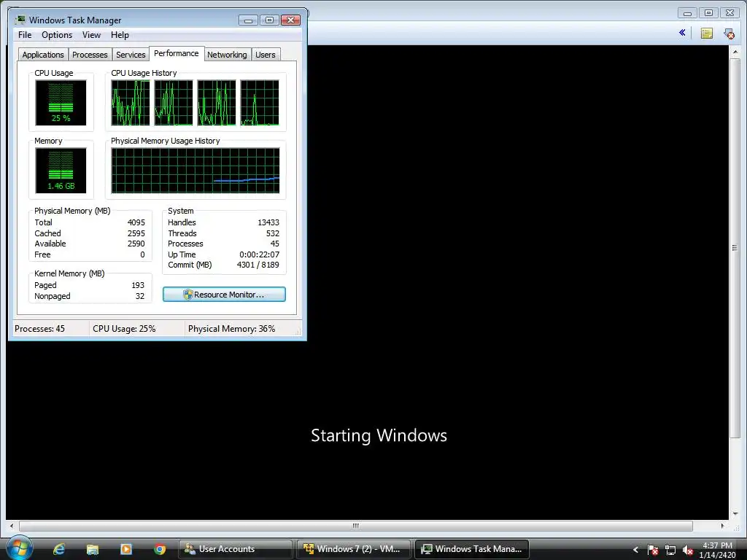The image size is (747, 560).
Task: Click the second CPU Usage History graph
Action: click(174, 102)
